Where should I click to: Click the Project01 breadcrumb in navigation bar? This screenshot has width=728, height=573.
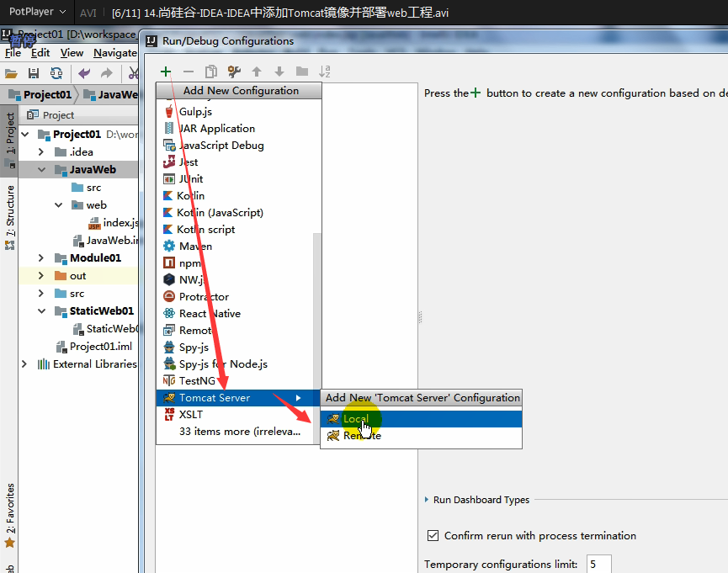(x=41, y=95)
